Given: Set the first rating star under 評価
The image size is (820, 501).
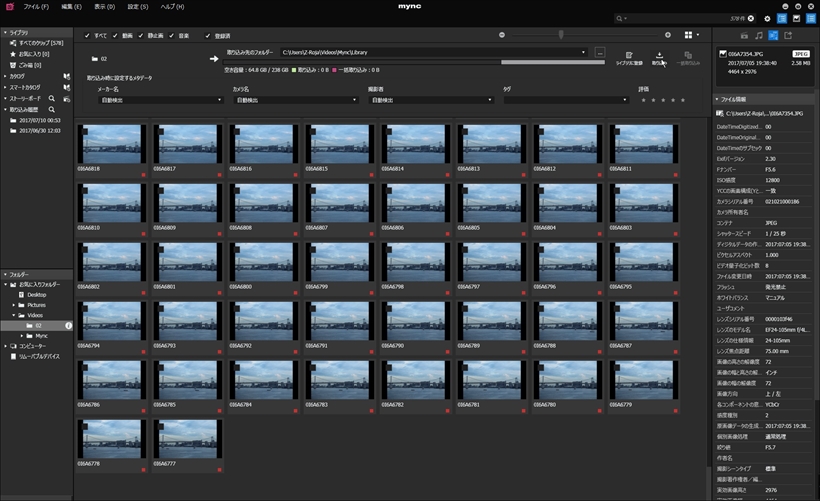Looking at the screenshot, I should pyautogui.click(x=643, y=100).
